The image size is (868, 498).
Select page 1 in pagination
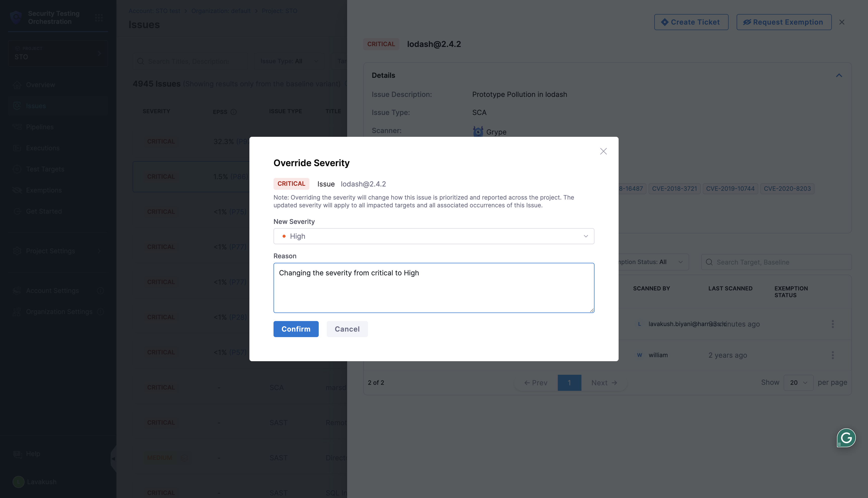pyautogui.click(x=569, y=383)
